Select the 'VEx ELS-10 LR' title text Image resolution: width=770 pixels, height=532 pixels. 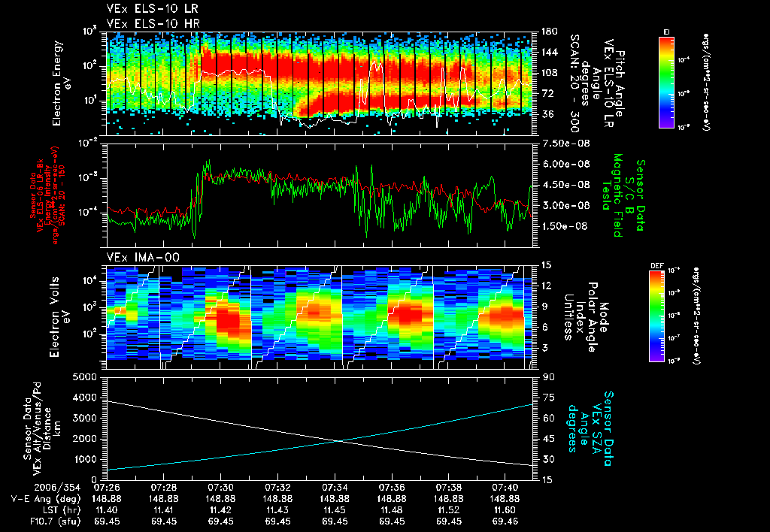click(152, 8)
